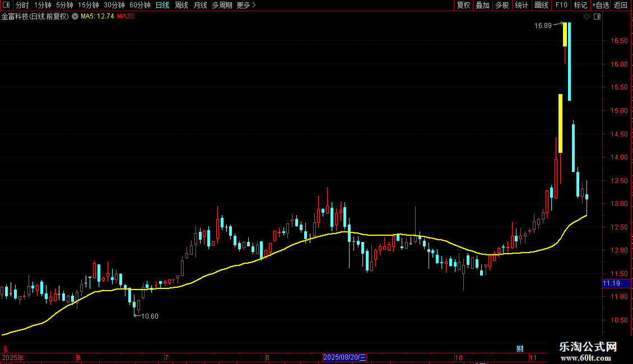633x364 pixels.
Task: Click the 2025/08/20/三 date marker
Action: (x=345, y=357)
